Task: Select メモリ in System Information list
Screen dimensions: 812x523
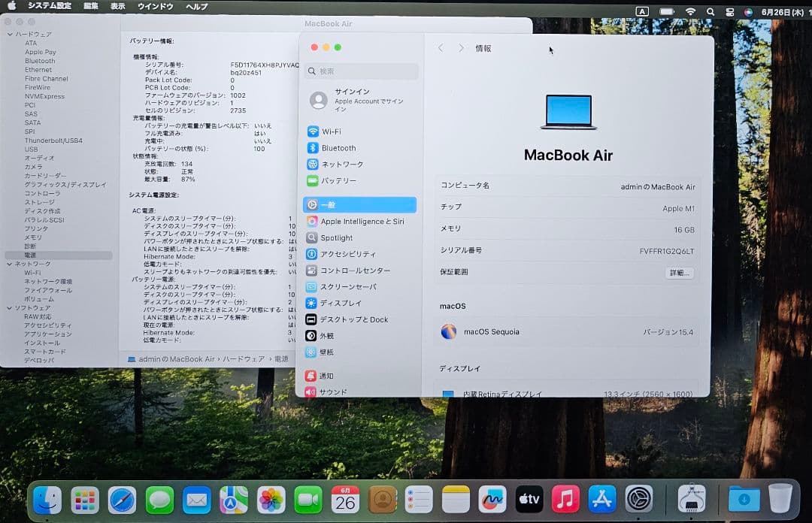Action: click(x=33, y=237)
